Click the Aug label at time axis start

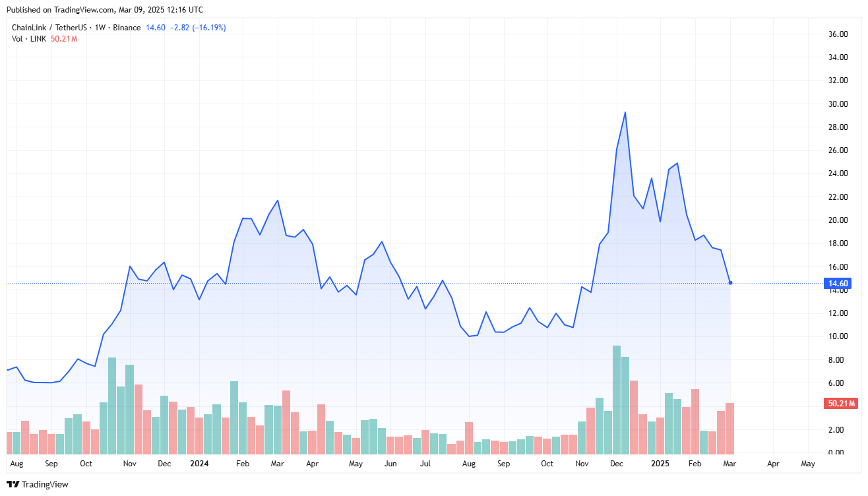16,464
